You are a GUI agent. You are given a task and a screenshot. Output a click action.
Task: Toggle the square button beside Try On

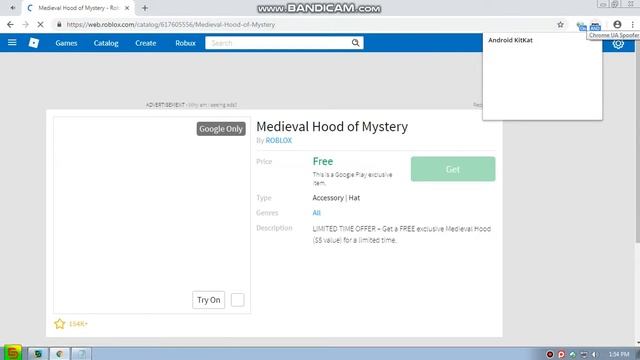(x=238, y=300)
